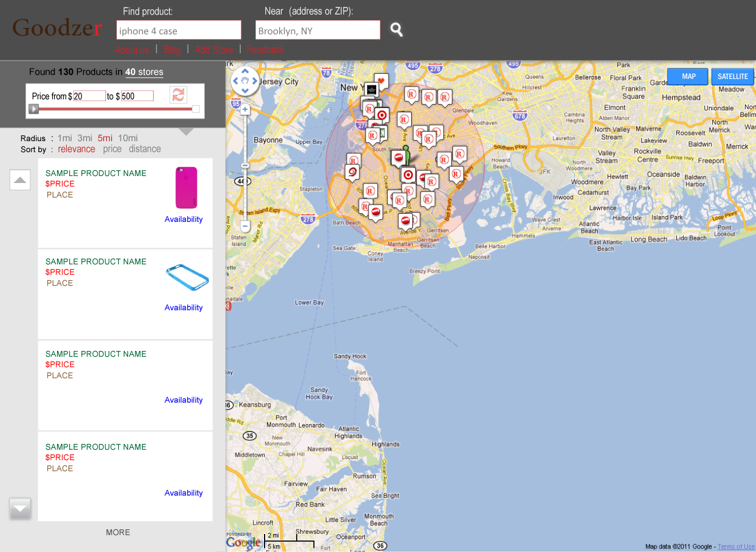Switch map to MAP view
This screenshot has width=756, height=552.
click(688, 77)
